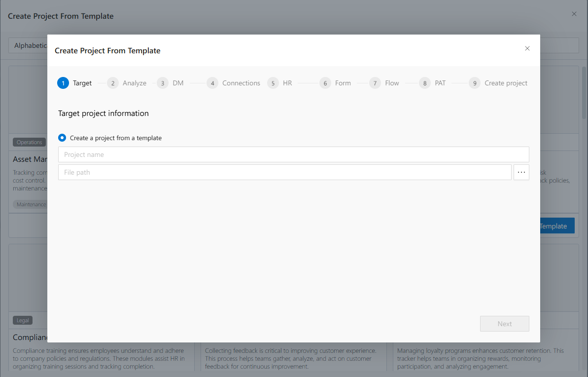Viewport: 588px width, 377px height.
Task: Click the blue Template button in background window
Action: tap(557, 226)
